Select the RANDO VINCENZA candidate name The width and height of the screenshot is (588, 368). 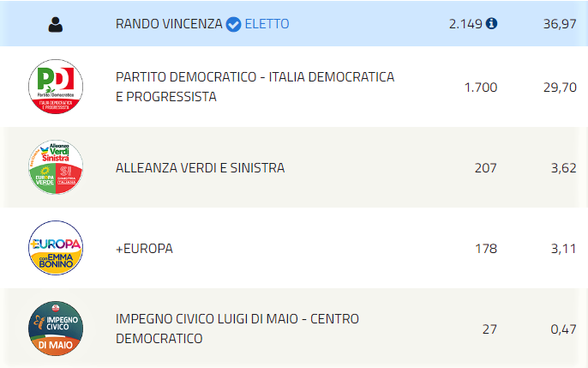click(x=169, y=24)
